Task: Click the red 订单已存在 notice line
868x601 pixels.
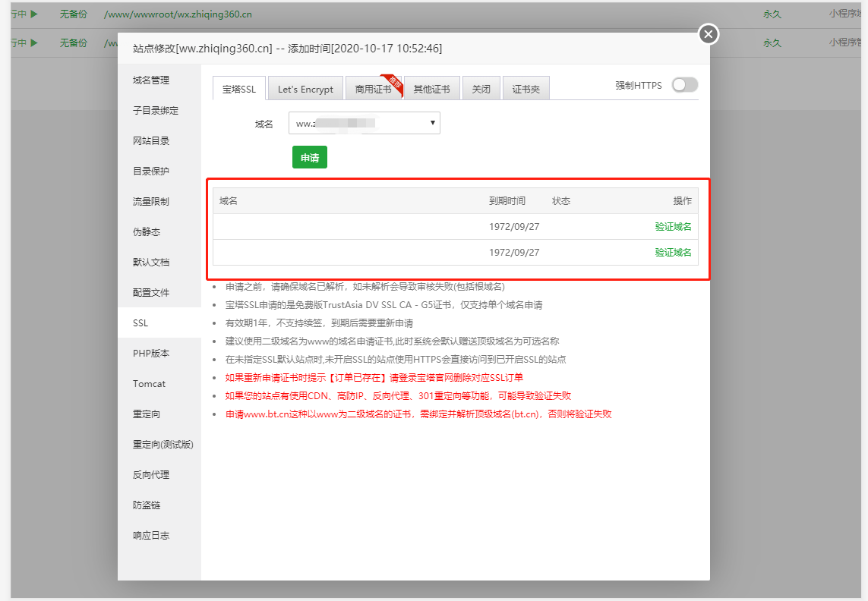Action: click(374, 378)
